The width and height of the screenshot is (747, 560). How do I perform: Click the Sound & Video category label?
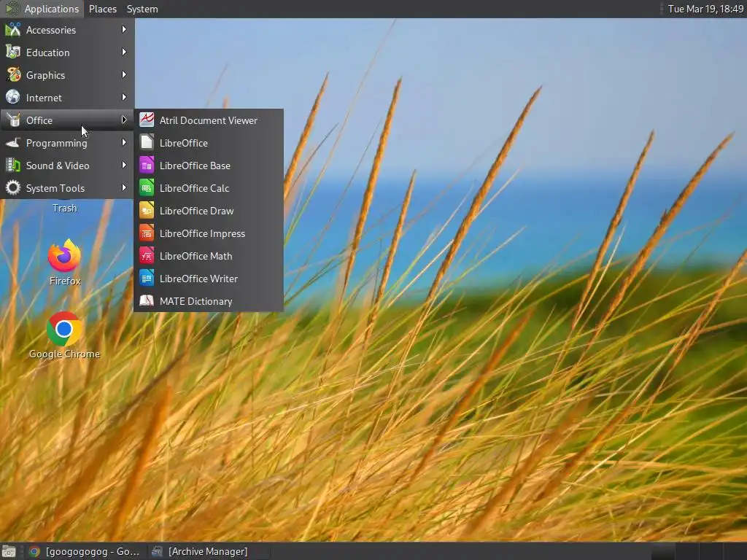click(58, 166)
